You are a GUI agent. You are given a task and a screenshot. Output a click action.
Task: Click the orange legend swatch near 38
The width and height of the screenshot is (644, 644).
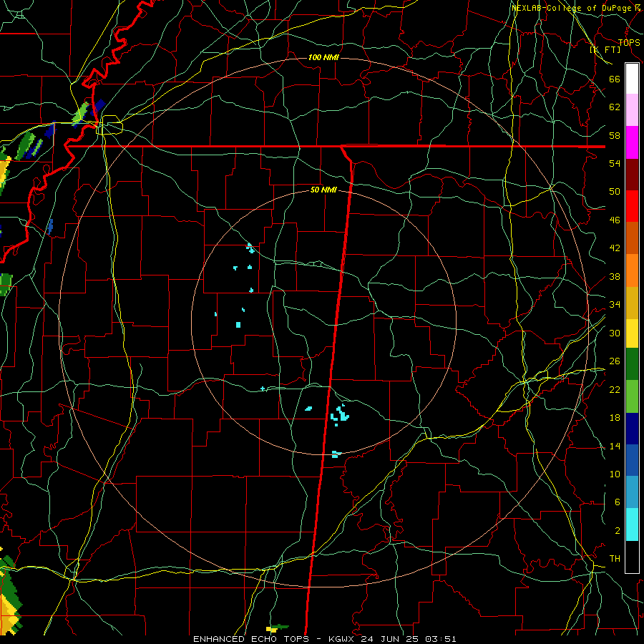[x=632, y=270]
